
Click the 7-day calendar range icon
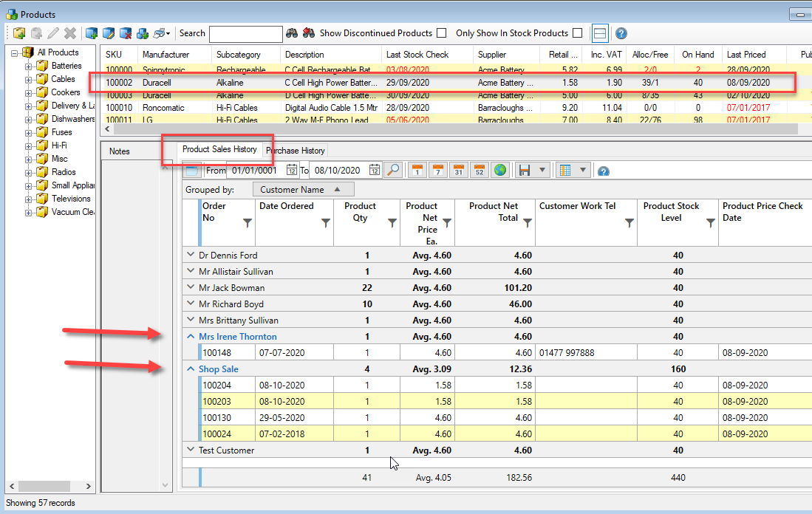[x=437, y=171]
